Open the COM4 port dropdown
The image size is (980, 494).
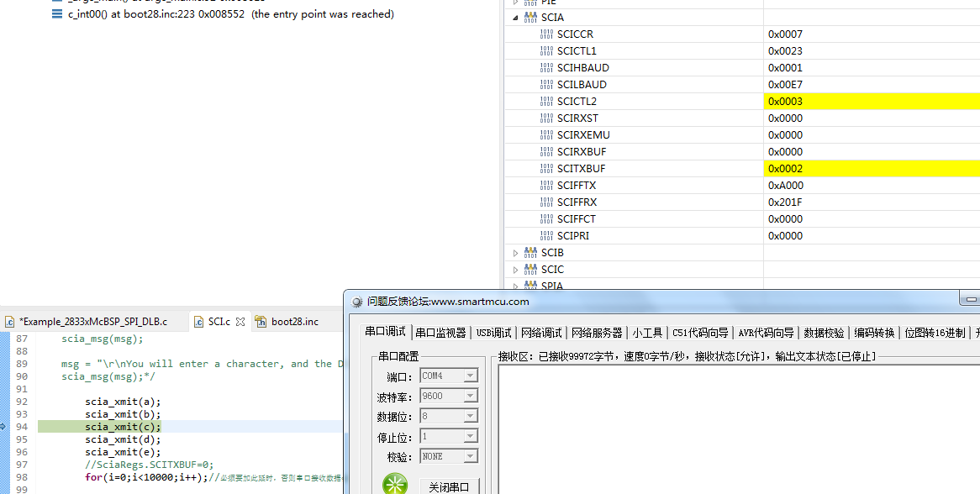(x=471, y=376)
